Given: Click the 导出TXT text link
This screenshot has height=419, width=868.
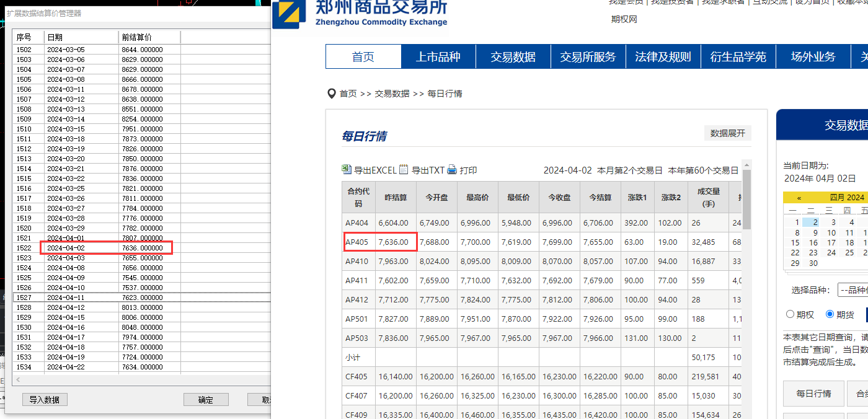Looking at the screenshot, I should pyautogui.click(x=428, y=170).
